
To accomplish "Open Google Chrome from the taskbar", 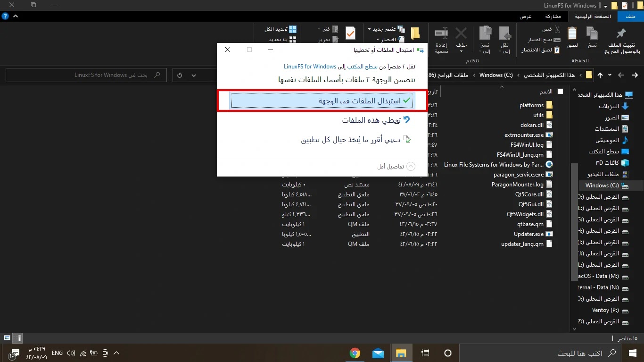I will tap(355, 353).
